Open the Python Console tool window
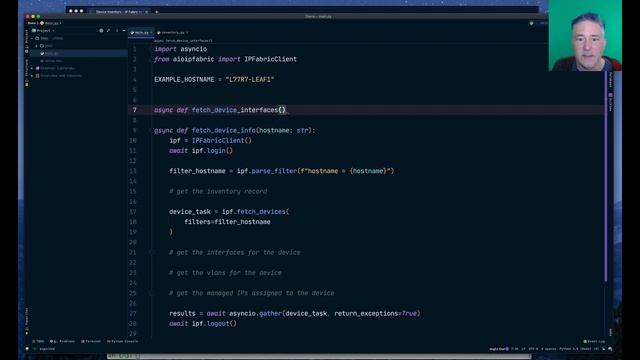Image resolution: width=640 pixels, height=360 pixels. 122,341
